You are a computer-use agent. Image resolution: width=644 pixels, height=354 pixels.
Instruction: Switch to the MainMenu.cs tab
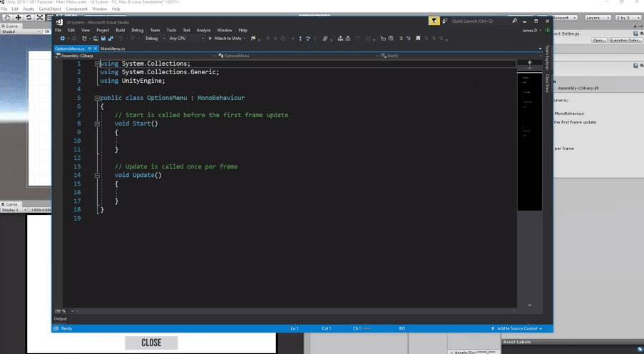[113, 49]
